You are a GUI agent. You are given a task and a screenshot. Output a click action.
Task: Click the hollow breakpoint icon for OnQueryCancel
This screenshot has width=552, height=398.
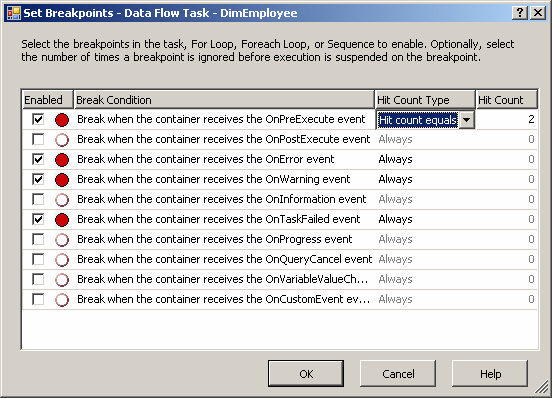click(62, 260)
